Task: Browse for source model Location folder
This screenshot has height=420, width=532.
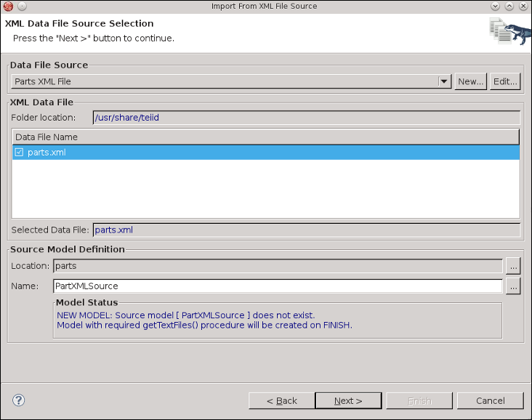Action: [513, 266]
